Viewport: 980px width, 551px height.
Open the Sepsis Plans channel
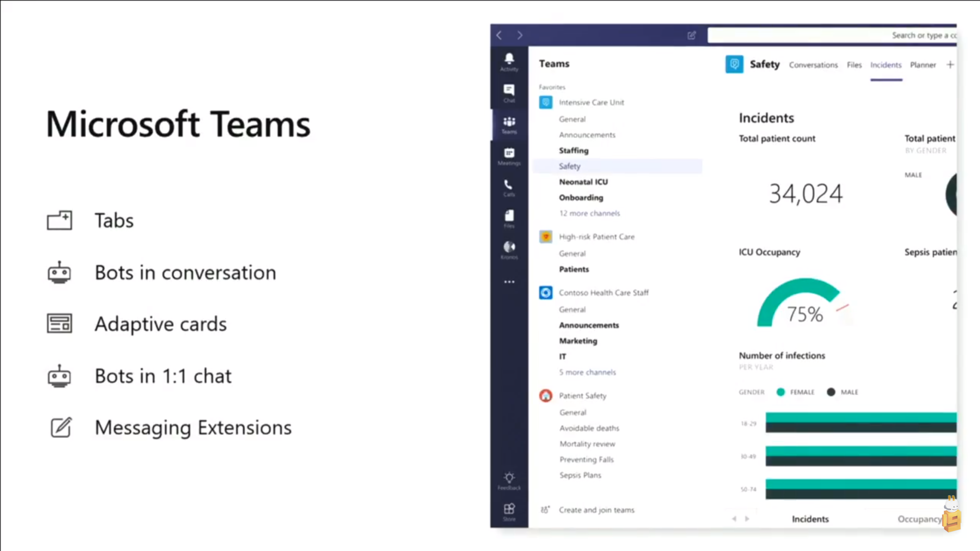(580, 475)
